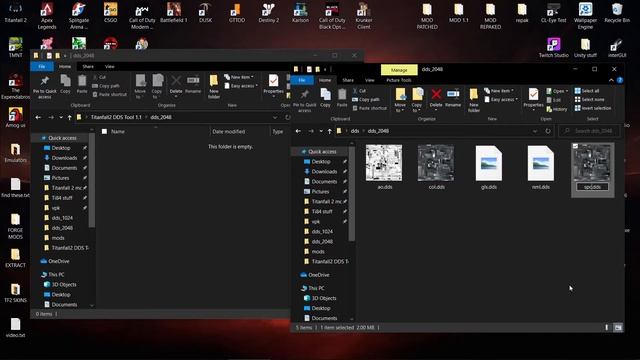The width and height of the screenshot is (640, 360).
Task: Open the DUSK desktop shortcut
Action: [x=205, y=12]
